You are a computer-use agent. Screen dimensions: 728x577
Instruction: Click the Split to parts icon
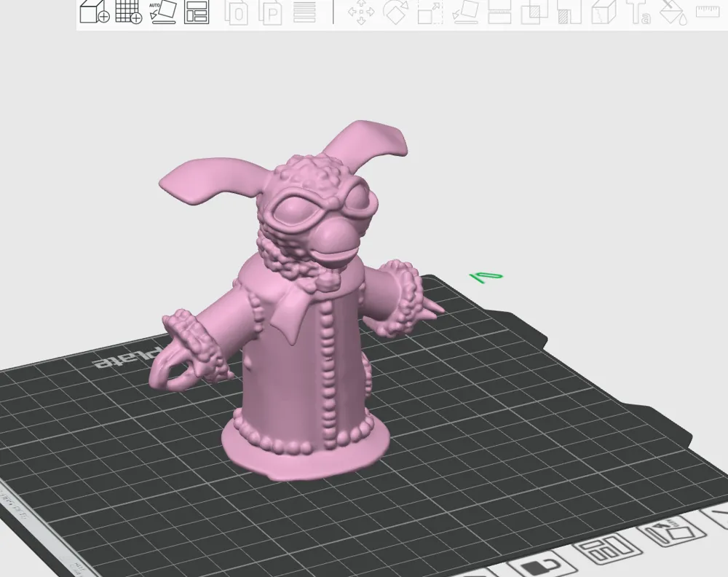point(272,12)
